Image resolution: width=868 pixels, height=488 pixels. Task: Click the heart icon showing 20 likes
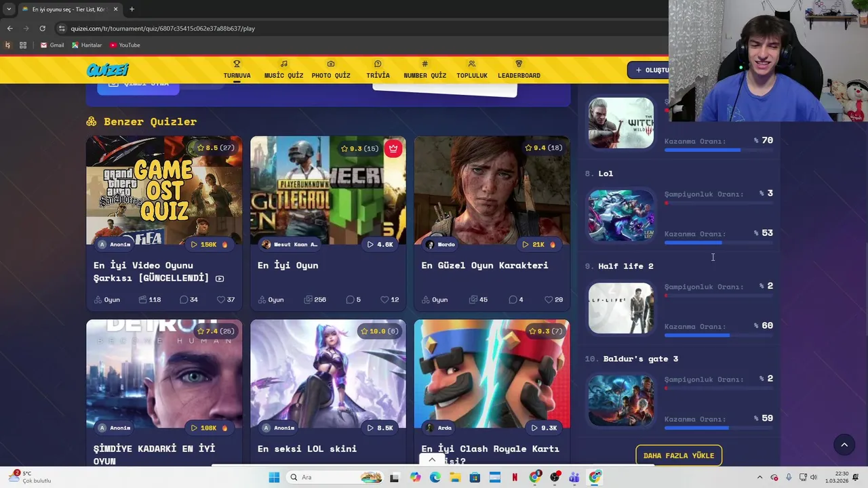pos(549,300)
